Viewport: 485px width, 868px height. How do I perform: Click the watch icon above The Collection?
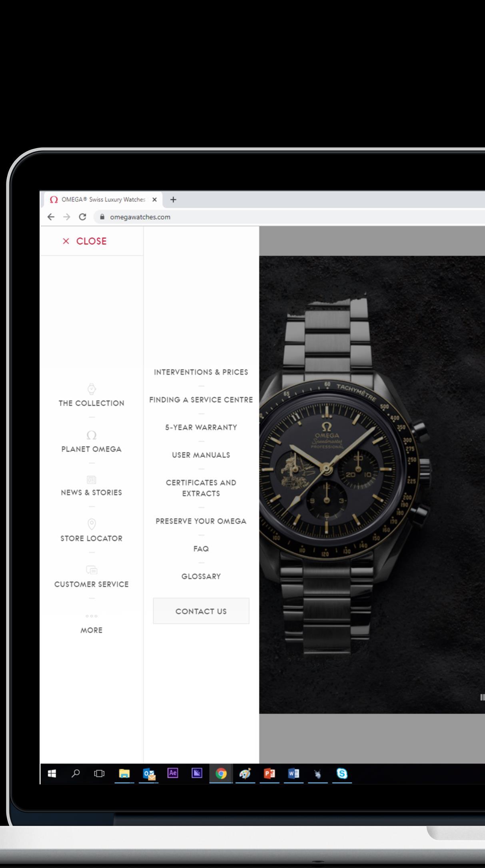pyautogui.click(x=92, y=389)
